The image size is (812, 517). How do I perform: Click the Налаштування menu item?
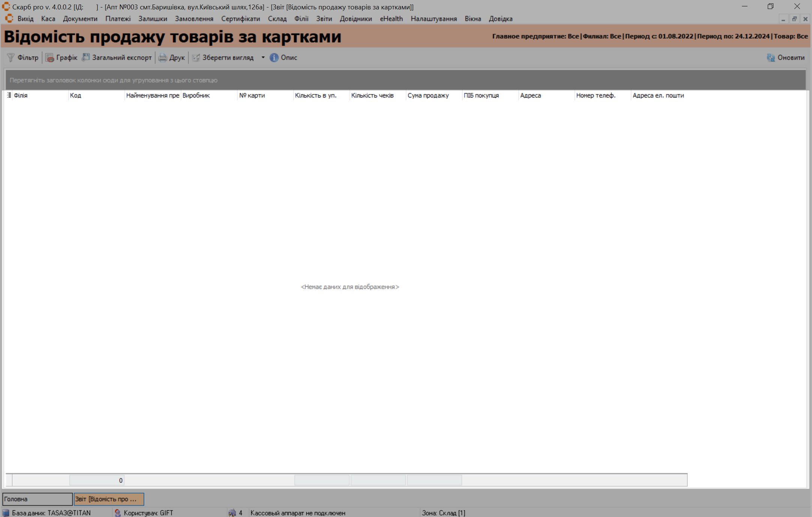point(434,19)
